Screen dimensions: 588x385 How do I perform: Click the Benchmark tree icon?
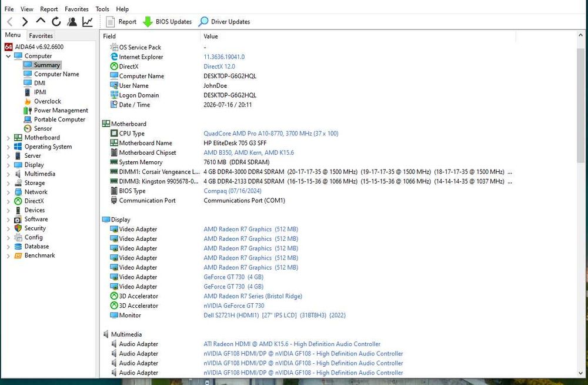[18, 255]
